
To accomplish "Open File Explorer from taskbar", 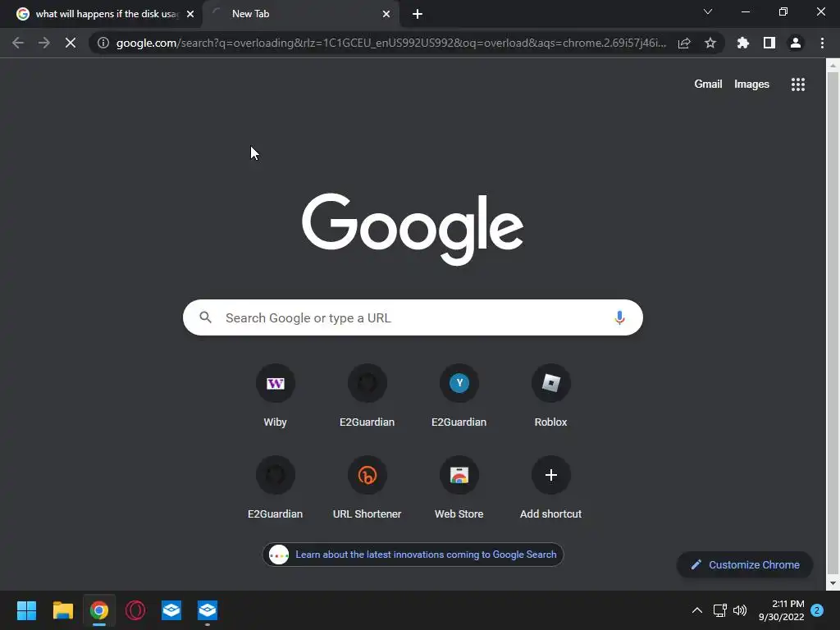I will tap(62, 610).
